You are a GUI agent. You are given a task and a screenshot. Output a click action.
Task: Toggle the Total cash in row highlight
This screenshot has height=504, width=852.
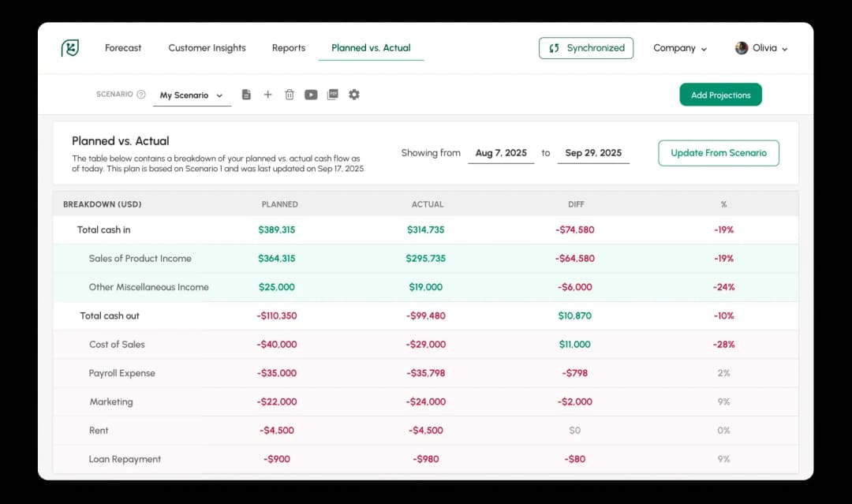[103, 230]
